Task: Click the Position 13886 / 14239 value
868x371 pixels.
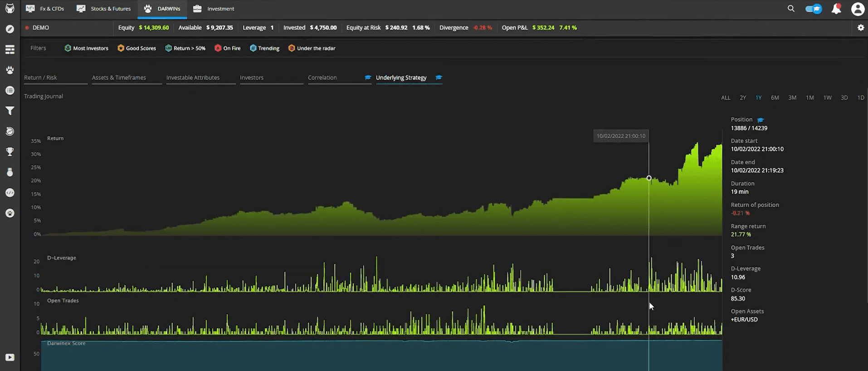Action: tap(749, 129)
